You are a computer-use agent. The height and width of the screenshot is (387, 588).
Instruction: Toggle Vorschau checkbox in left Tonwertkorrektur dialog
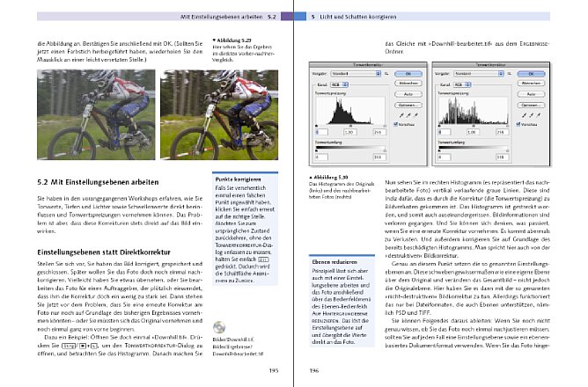[395, 124]
